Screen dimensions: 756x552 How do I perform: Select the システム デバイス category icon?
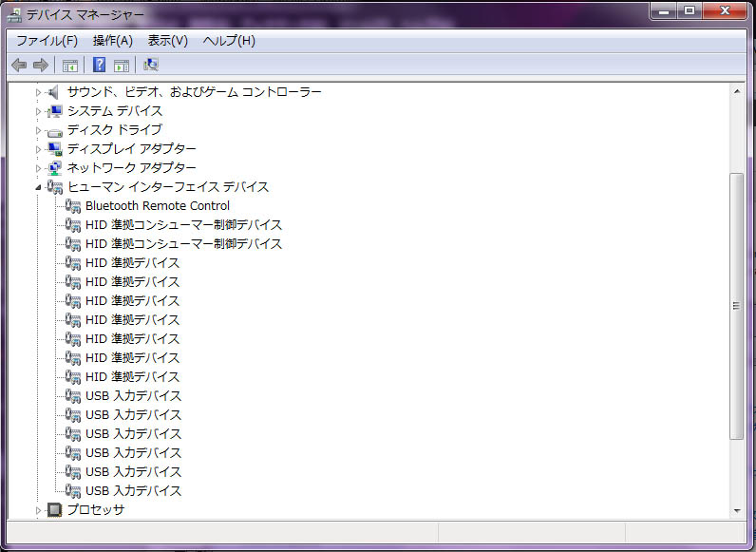pos(54,111)
